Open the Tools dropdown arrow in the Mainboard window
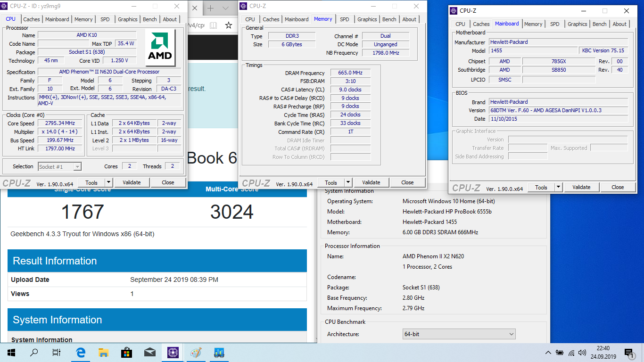 click(559, 187)
